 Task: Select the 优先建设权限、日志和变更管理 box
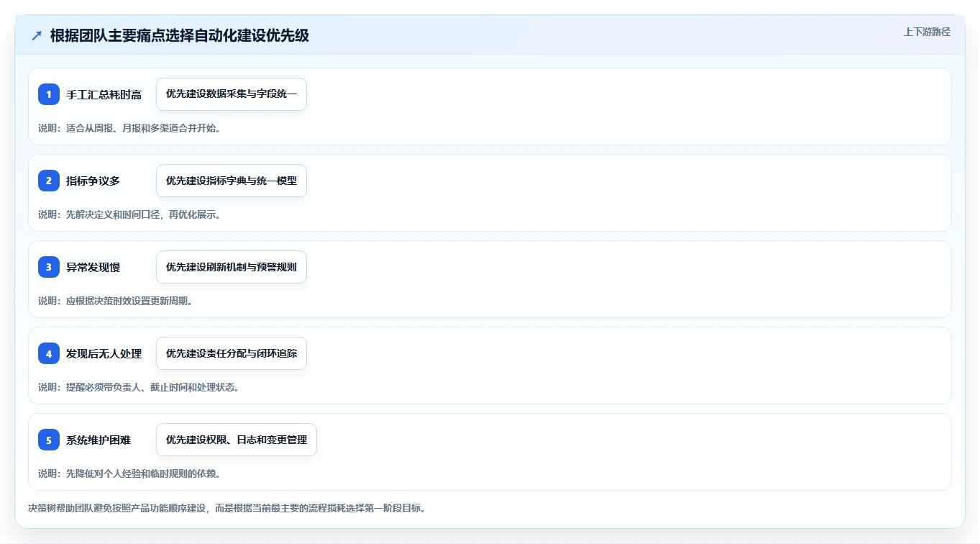237,440
